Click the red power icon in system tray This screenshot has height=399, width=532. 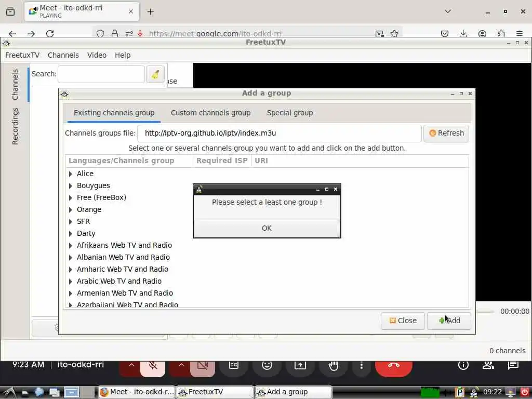[x=524, y=392]
